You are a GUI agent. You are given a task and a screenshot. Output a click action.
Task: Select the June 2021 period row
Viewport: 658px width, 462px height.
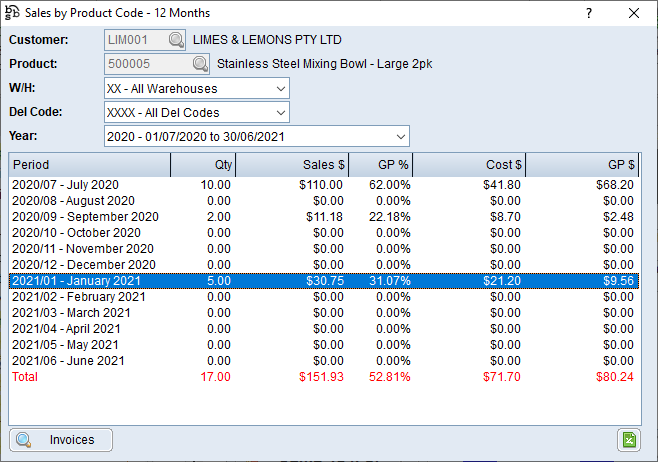(x=66, y=361)
